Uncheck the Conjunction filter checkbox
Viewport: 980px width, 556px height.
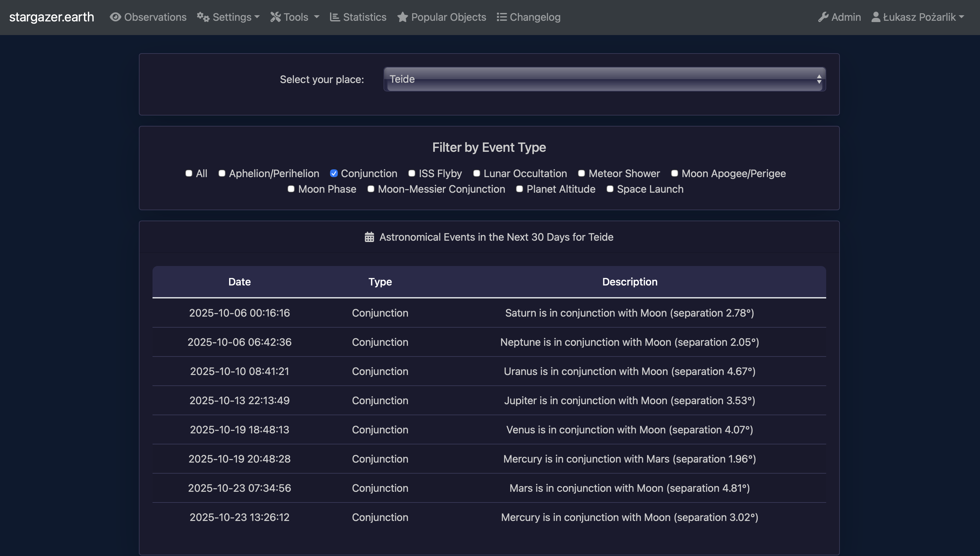[x=334, y=173]
